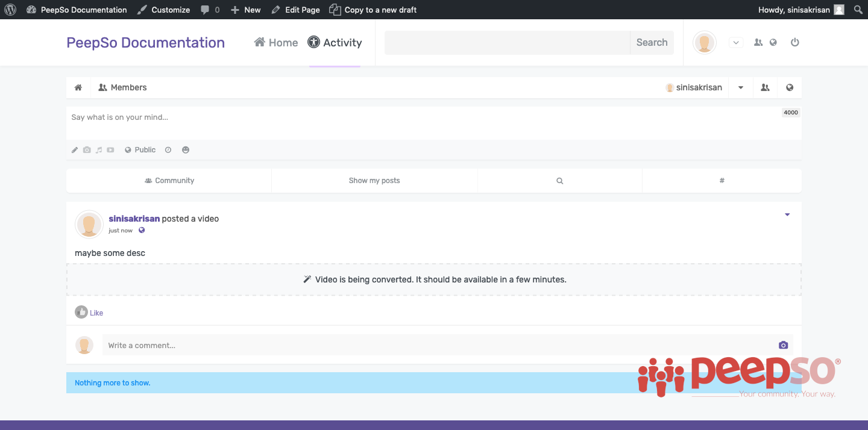Image resolution: width=868 pixels, height=430 pixels.
Task: Open post author avatar
Action: point(89,224)
